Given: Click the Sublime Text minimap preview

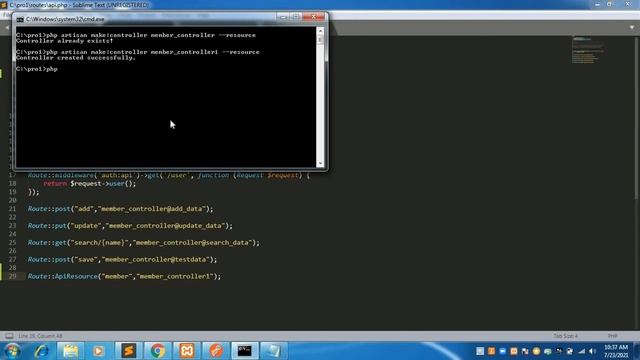Looking at the screenshot, I should point(587,51).
